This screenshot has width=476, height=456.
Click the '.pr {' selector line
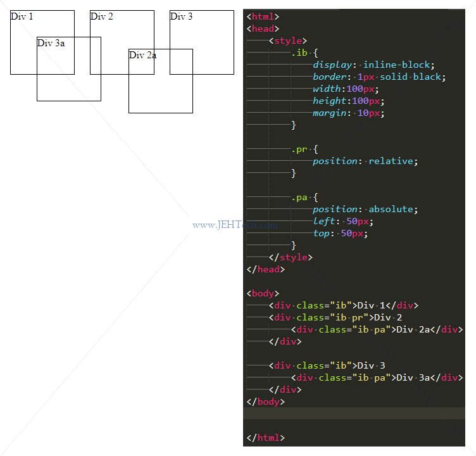[304, 149]
